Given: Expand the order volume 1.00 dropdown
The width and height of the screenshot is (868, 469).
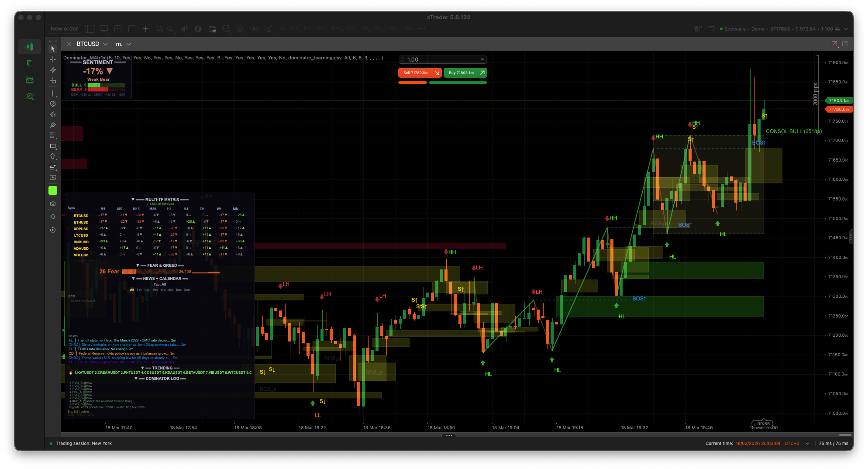Looking at the screenshot, I should click(482, 59).
